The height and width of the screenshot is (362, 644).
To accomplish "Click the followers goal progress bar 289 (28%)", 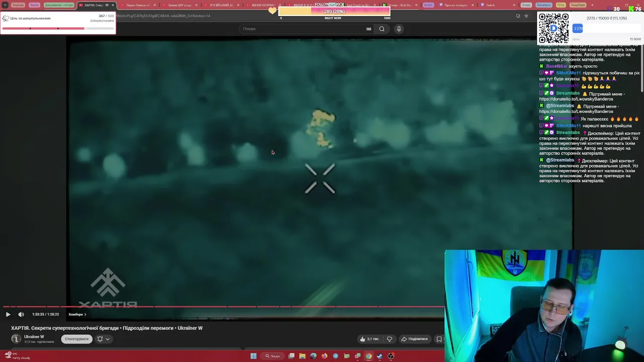I will [334, 11].
